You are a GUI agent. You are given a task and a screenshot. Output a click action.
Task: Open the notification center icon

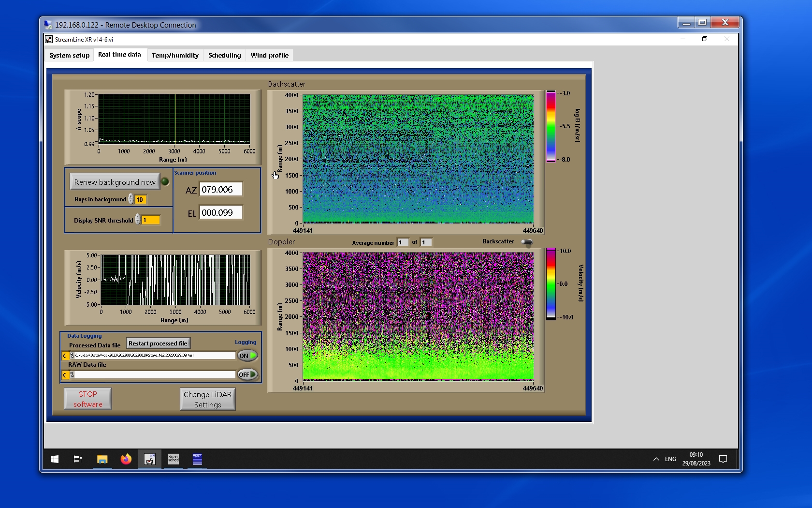[x=723, y=459]
